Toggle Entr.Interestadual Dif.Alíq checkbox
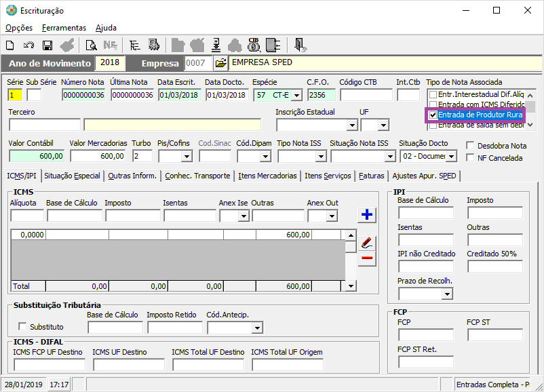This screenshot has height=392, width=544. (x=433, y=94)
